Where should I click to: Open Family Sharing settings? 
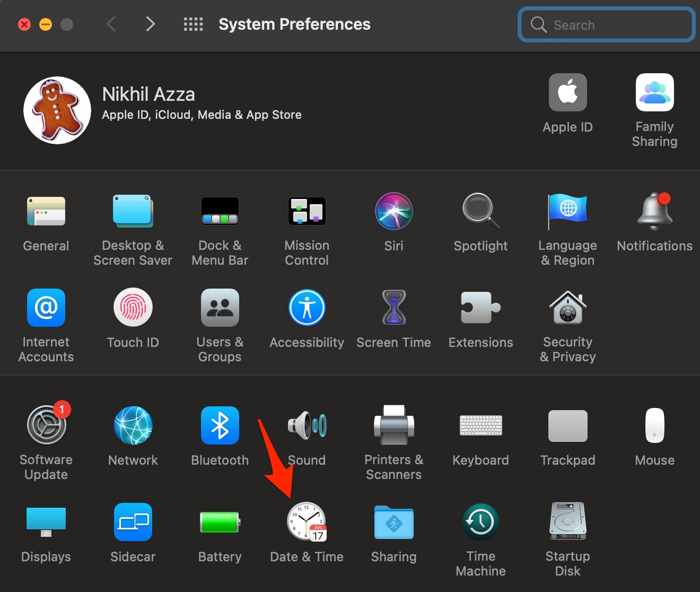tap(654, 93)
